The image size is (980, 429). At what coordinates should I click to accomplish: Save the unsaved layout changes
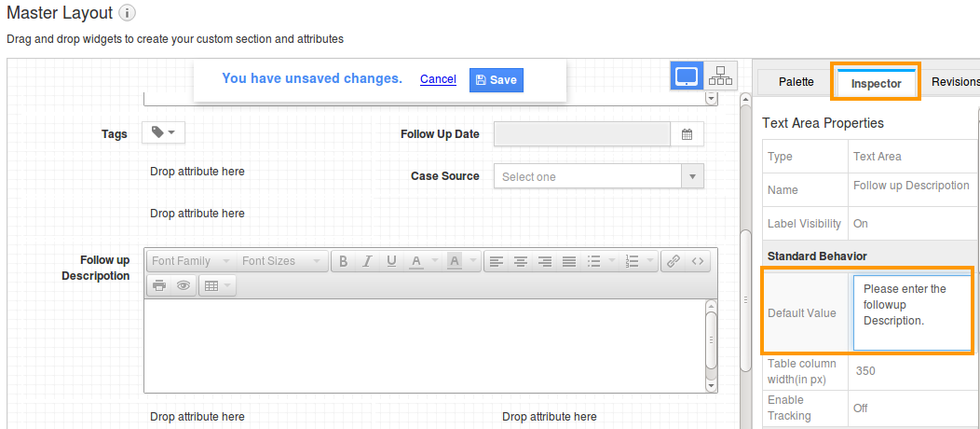[x=496, y=79]
